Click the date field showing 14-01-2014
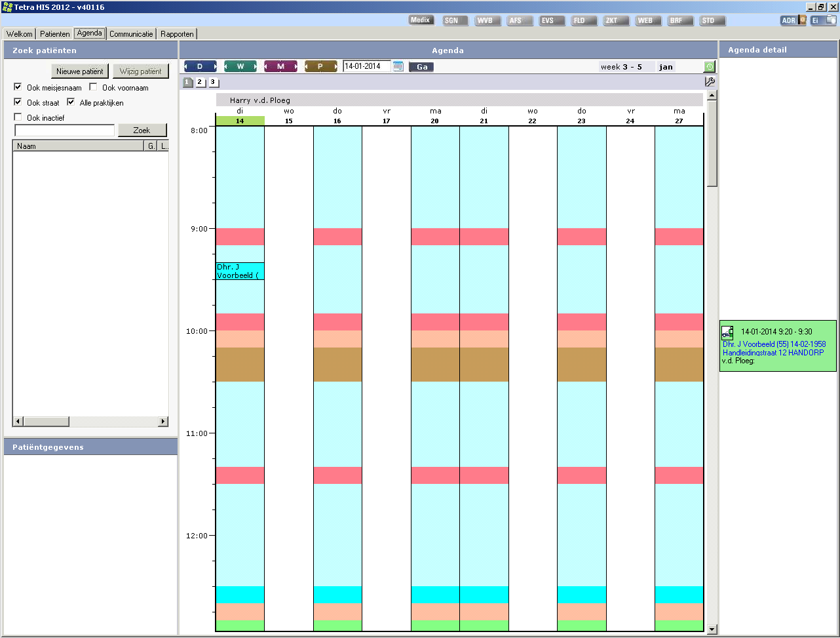Viewport: 840px width, 638px height. point(366,66)
